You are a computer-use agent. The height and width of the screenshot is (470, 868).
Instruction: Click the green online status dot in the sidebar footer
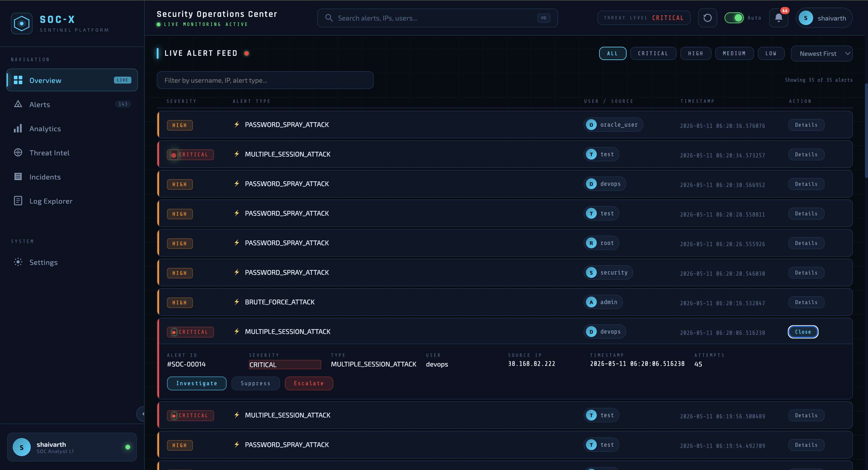tap(128, 447)
